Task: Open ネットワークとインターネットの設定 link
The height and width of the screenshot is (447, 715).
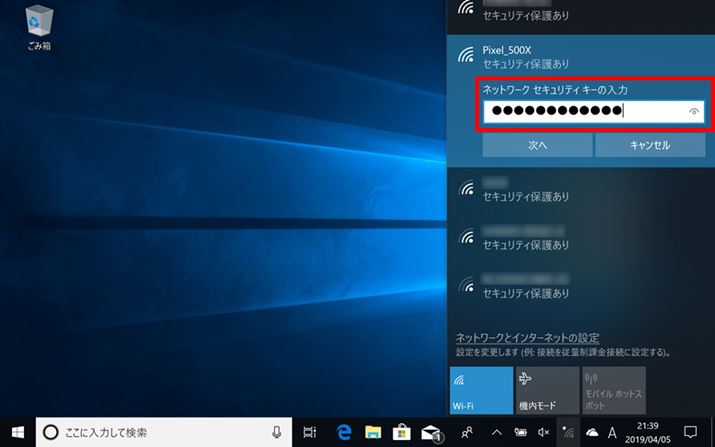Action: click(x=528, y=338)
